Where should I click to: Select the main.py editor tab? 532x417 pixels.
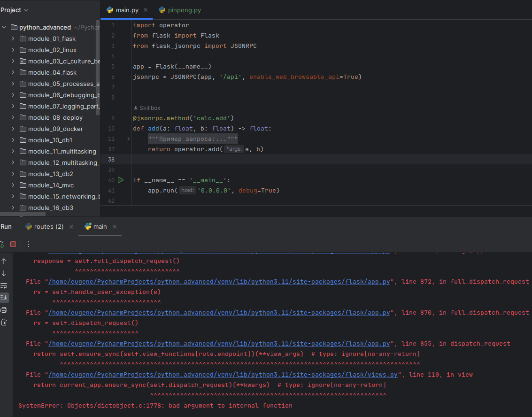[x=127, y=10]
